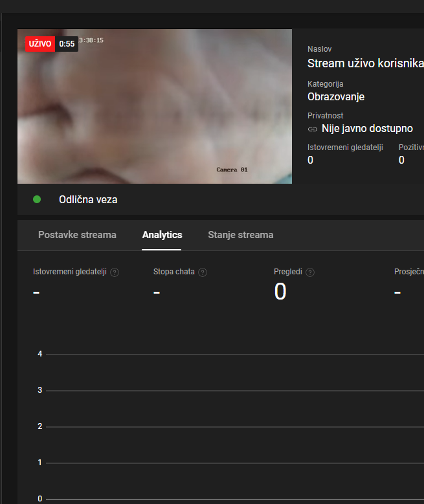Click viewer count under header Istovremeni gledatelji
424x504 pixels.
310,160
